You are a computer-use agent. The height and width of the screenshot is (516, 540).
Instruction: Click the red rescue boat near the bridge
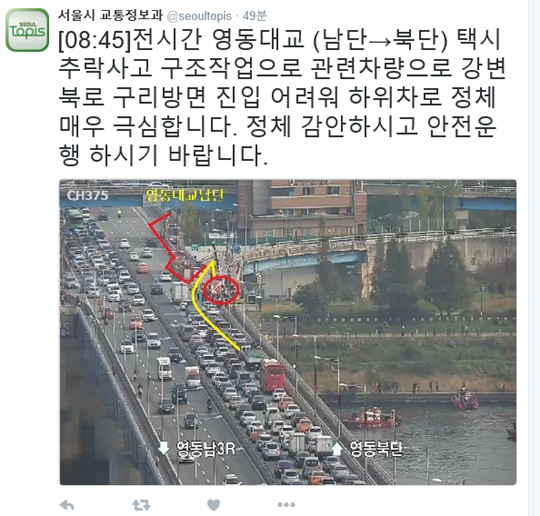[x=371, y=418]
